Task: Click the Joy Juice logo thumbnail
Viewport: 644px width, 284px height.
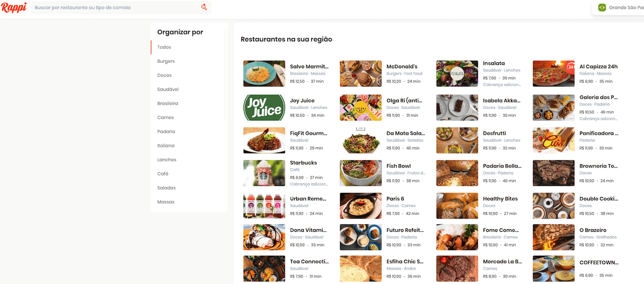Action: tap(264, 107)
